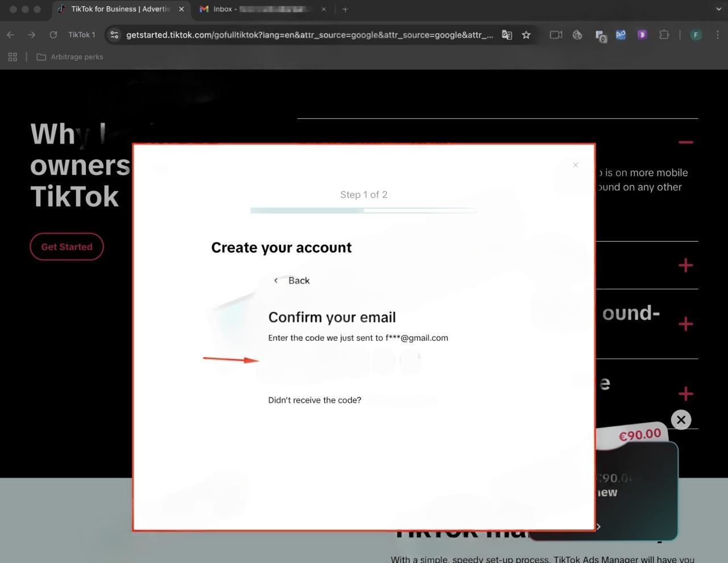Click the €90.00 promo badge
Viewport: 728px width, 563px height.
point(640,434)
